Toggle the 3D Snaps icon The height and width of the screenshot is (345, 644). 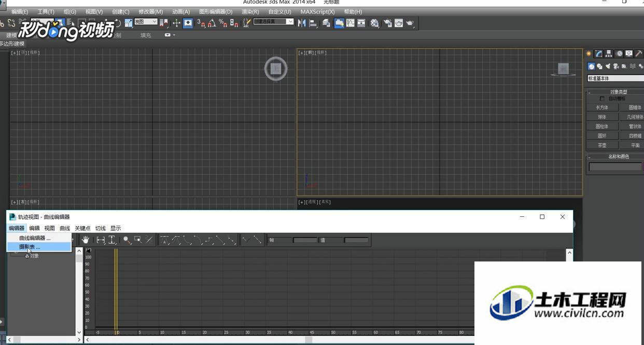tap(201, 23)
